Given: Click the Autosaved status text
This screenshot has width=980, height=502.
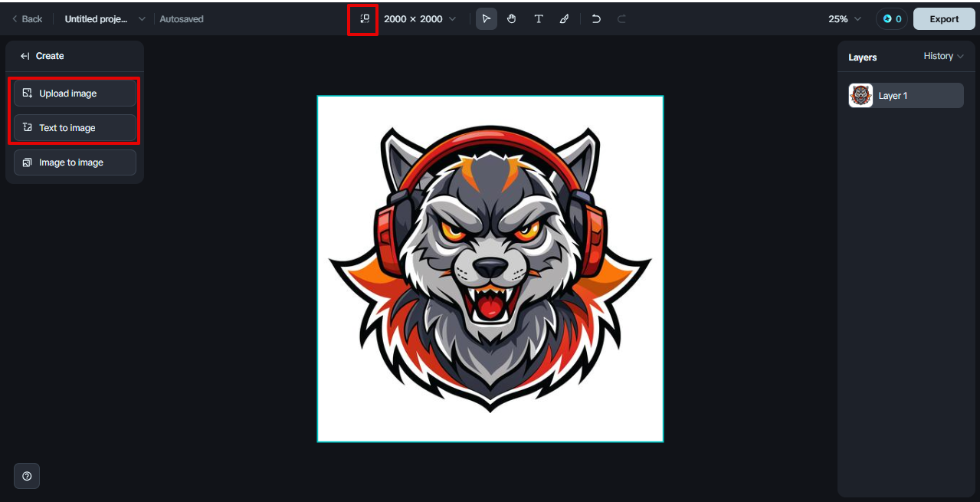Looking at the screenshot, I should click(182, 19).
